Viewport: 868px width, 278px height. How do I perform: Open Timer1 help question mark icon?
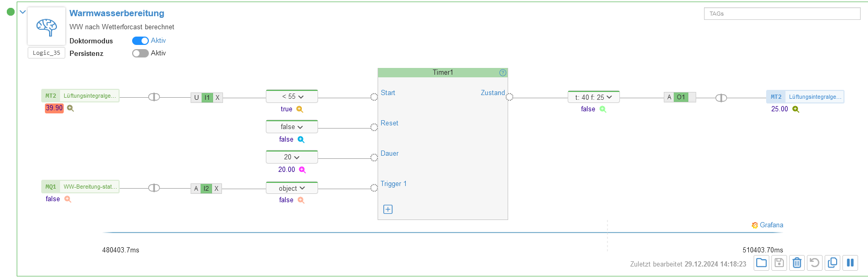(503, 73)
